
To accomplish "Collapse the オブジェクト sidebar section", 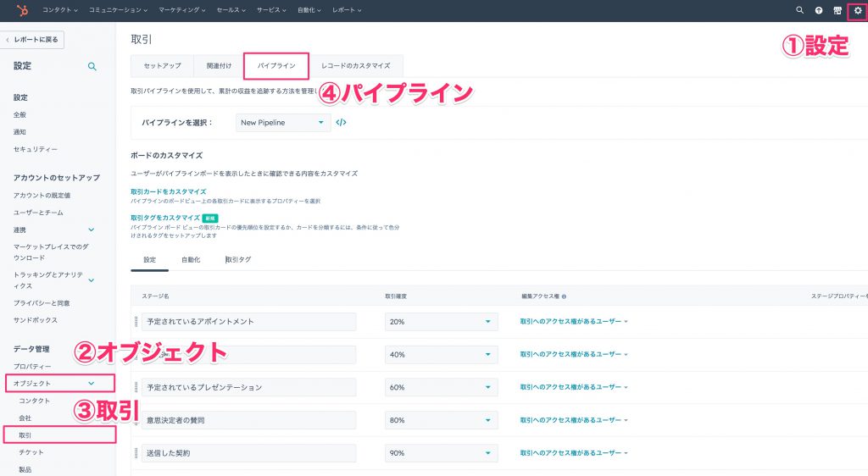I will coord(92,383).
